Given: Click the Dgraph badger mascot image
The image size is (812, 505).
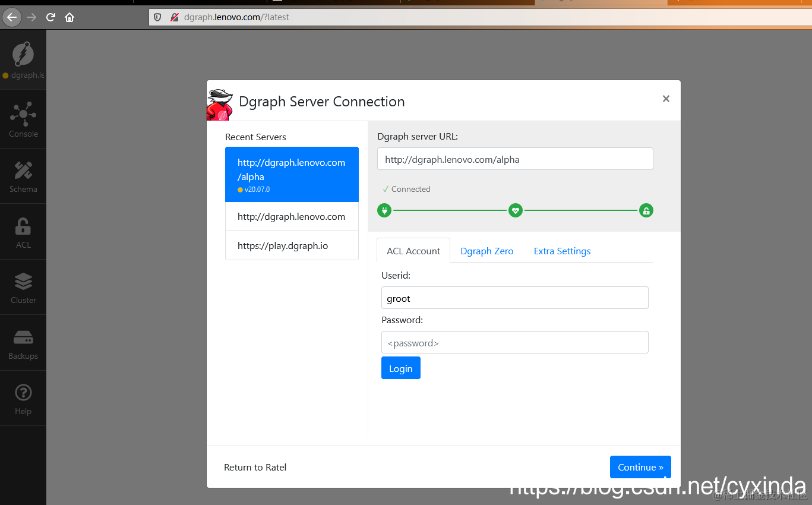Looking at the screenshot, I should 220,105.
